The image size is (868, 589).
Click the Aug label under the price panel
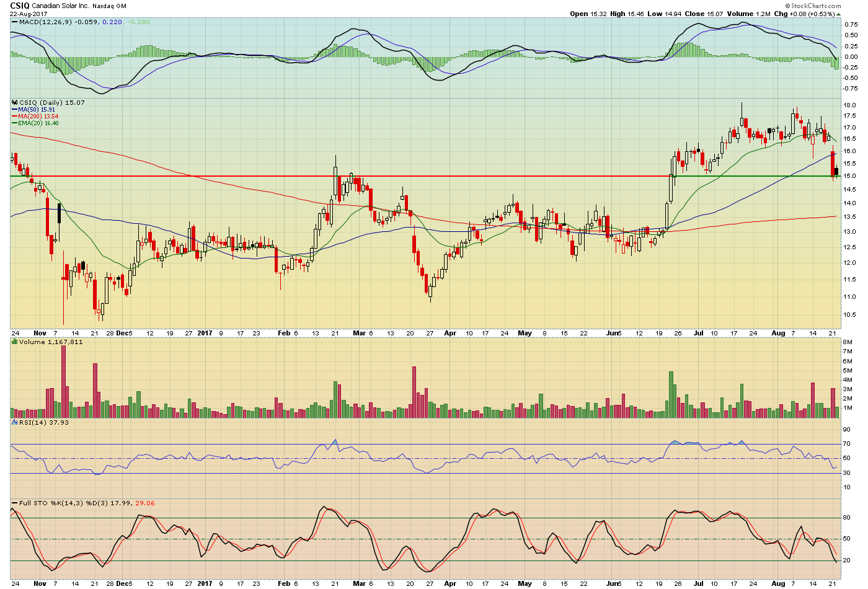(x=778, y=333)
